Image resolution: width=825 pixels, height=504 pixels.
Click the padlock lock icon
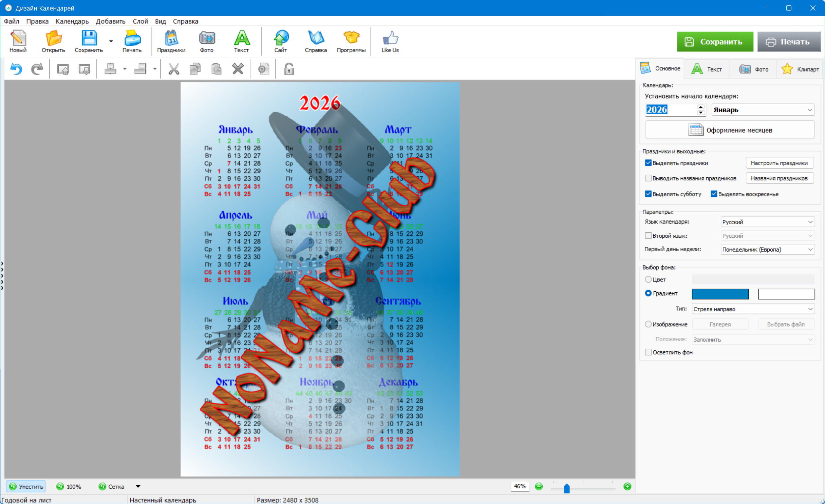(289, 69)
